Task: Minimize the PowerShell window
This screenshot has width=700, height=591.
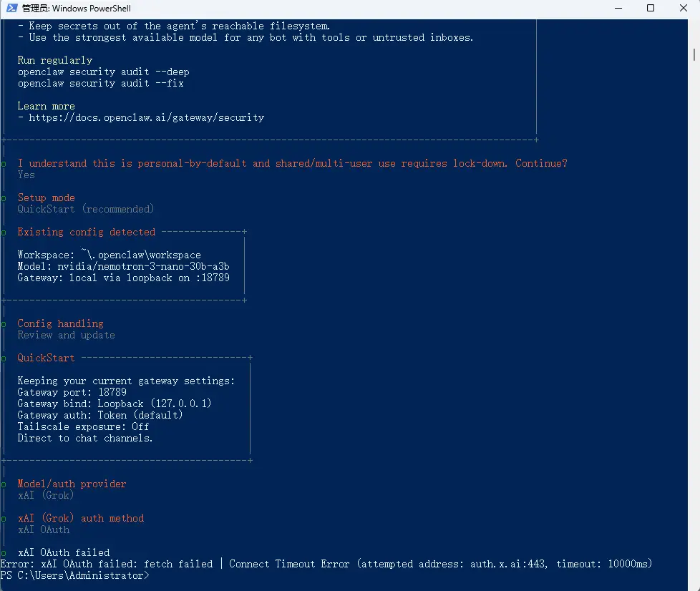Action: tap(618, 8)
